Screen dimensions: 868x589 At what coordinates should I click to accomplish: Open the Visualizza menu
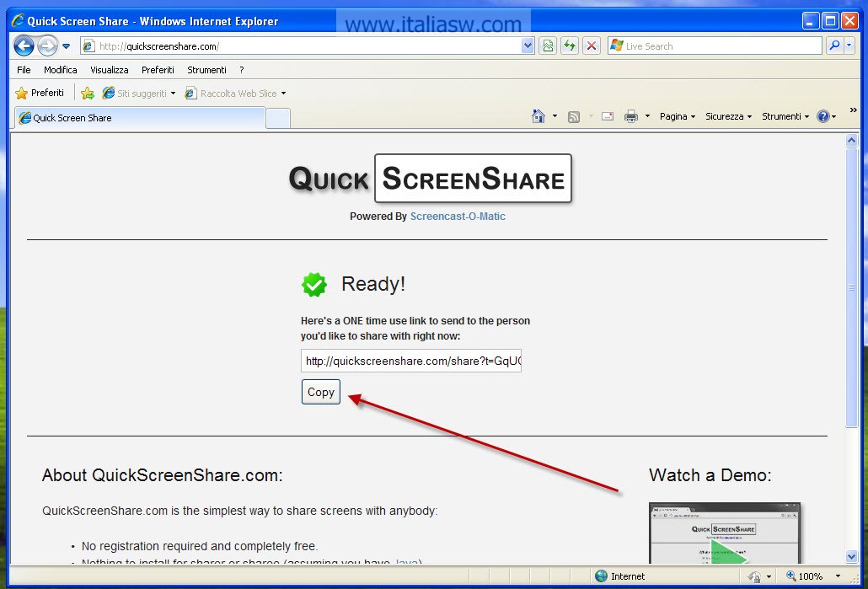pyautogui.click(x=110, y=70)
